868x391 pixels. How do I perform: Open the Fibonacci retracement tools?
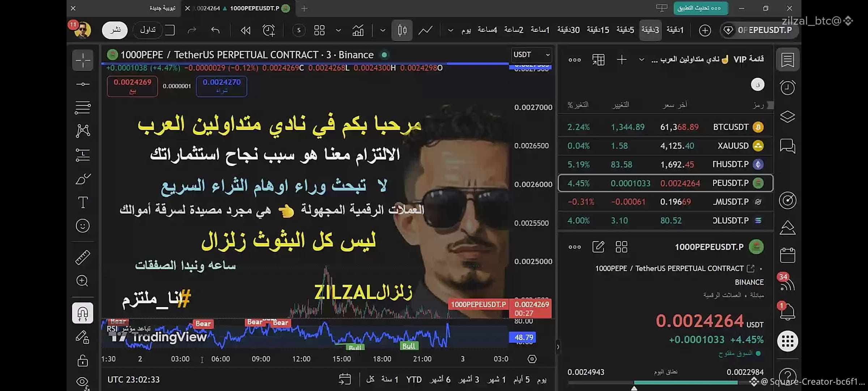pos(83,108)
